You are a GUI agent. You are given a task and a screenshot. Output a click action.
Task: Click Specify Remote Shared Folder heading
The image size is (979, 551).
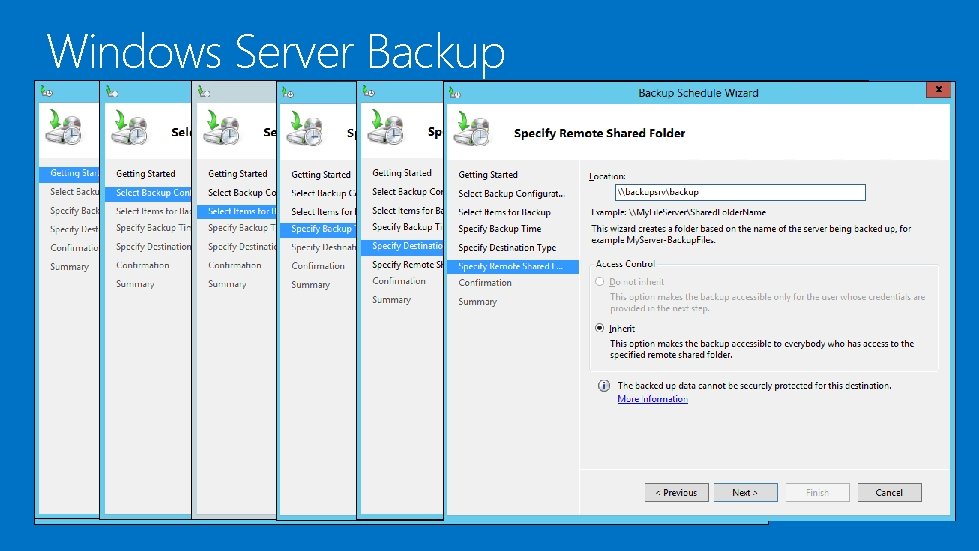(x=599, y=133)
